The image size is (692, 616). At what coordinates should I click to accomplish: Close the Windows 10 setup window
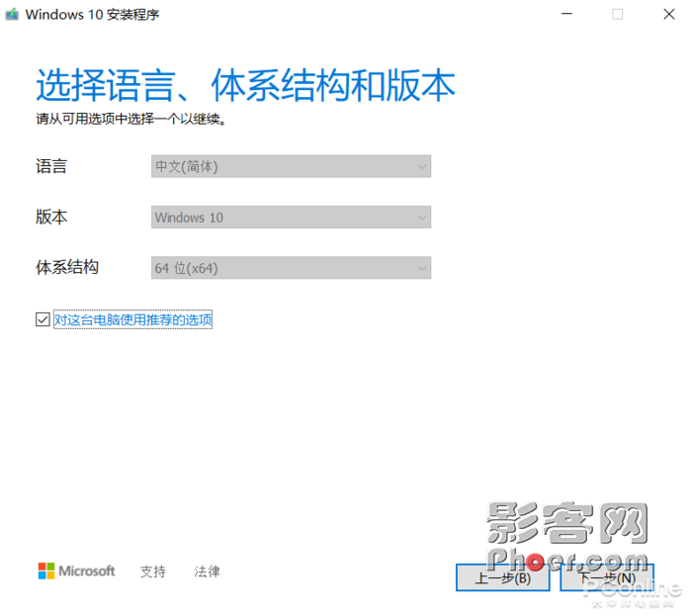[669, 14]
